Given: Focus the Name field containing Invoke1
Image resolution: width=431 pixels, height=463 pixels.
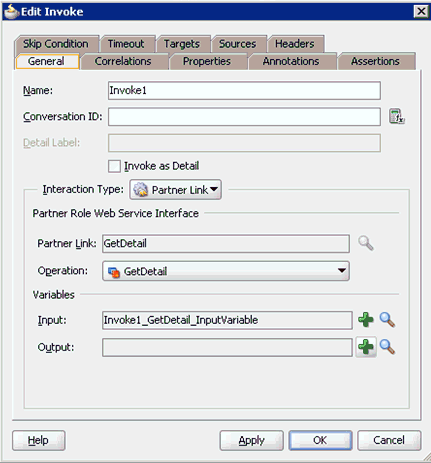Looking at the screenshot, I should 244,90.
